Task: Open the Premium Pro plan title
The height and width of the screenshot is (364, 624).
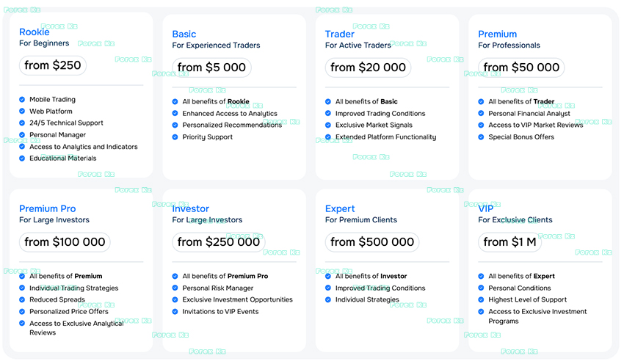Action: coord(48,209)
